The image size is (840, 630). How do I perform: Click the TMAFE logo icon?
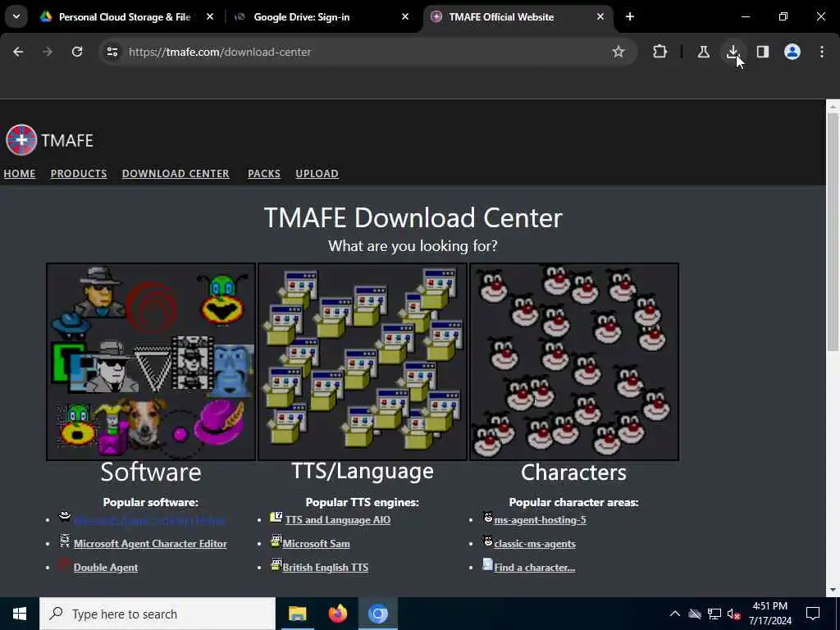point(21,139)
